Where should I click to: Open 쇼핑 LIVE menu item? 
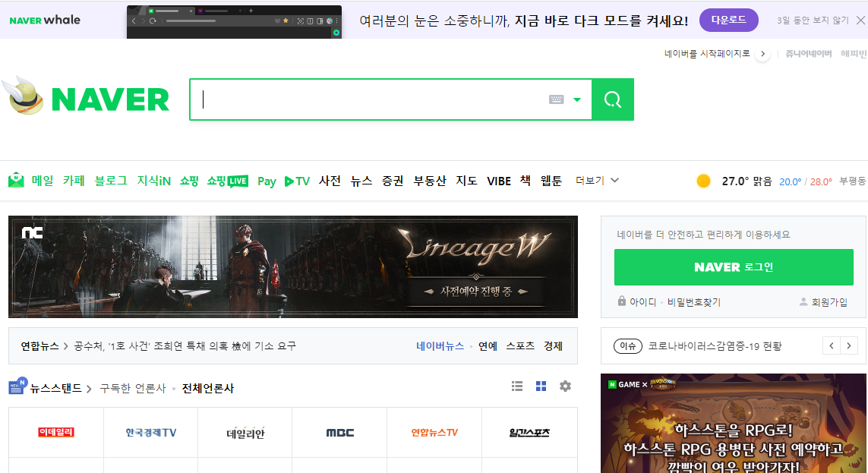point(228,181)
